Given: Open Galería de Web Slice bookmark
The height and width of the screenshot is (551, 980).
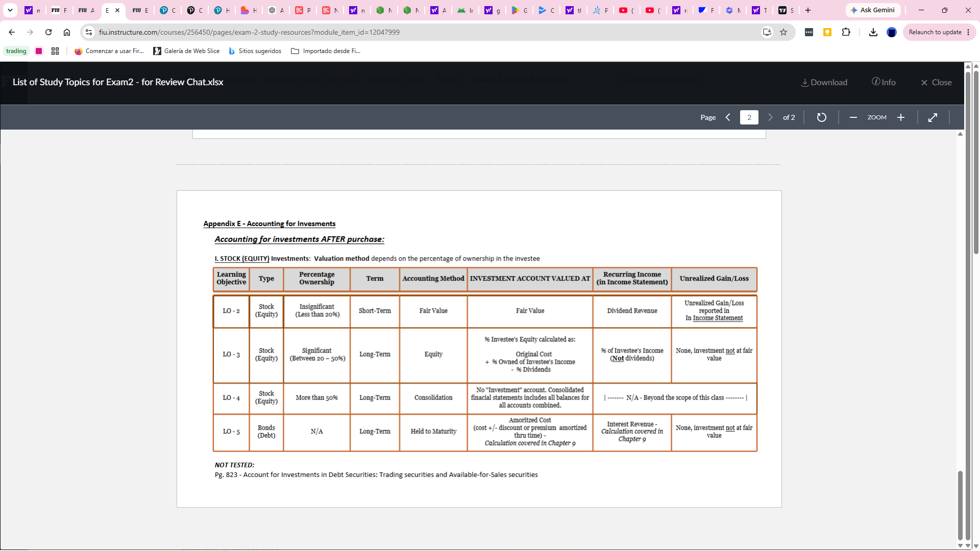Looking at the screenshot, I should point(187,51).
